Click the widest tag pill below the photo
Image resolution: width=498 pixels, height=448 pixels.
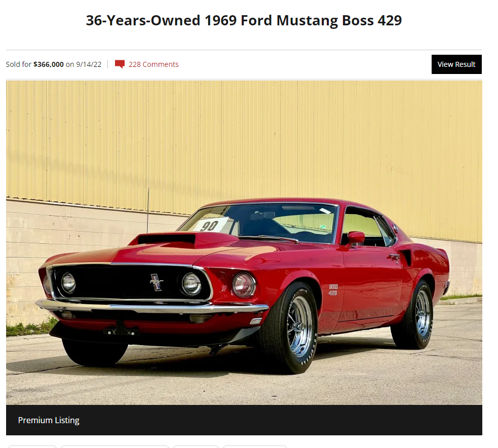click(x=115, y=446)
